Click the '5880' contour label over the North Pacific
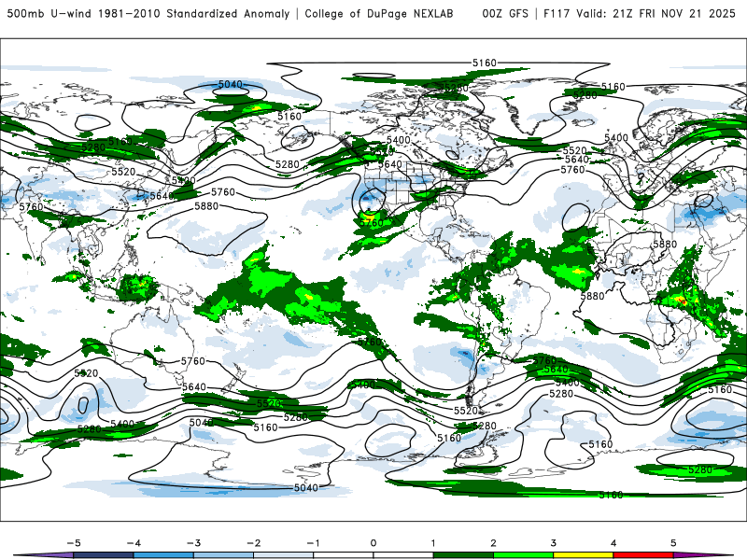747x560 pixels. click(x=206, y=206)
